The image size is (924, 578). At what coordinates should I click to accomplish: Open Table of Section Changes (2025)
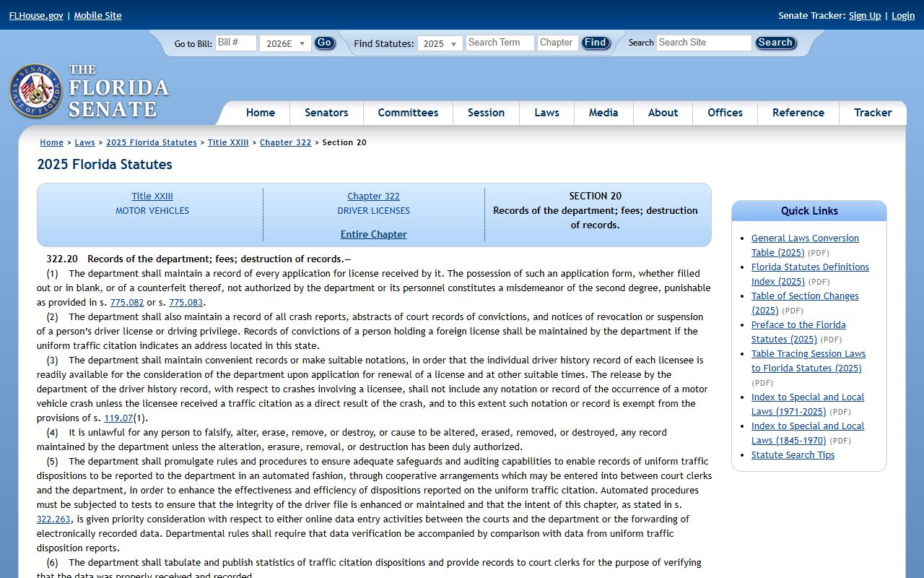[805, 303]
